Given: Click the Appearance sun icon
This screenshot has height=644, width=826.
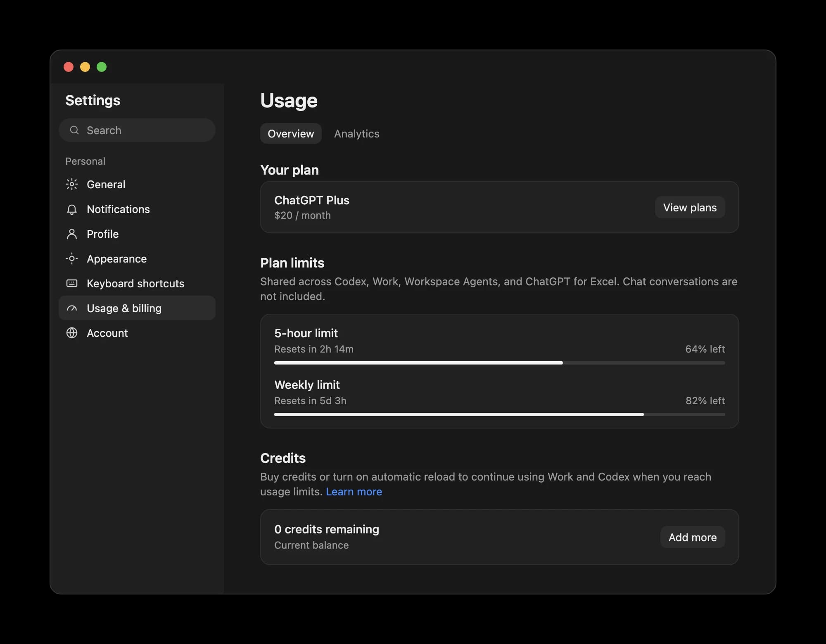Looking at the screenshot, I should tap(72, 259).
